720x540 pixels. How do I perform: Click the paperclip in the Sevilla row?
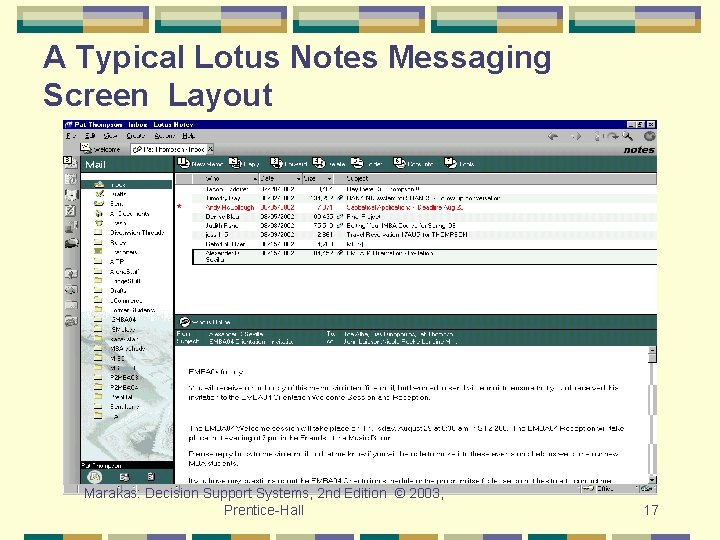coord(340,253)
